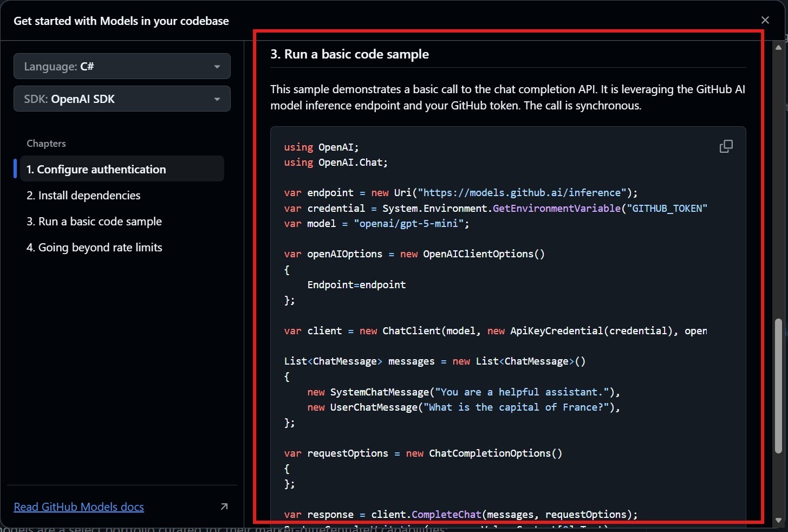Jump to Run a basic code sample chapter
This screenshot has height=532, width=788.
pos(94,221)
